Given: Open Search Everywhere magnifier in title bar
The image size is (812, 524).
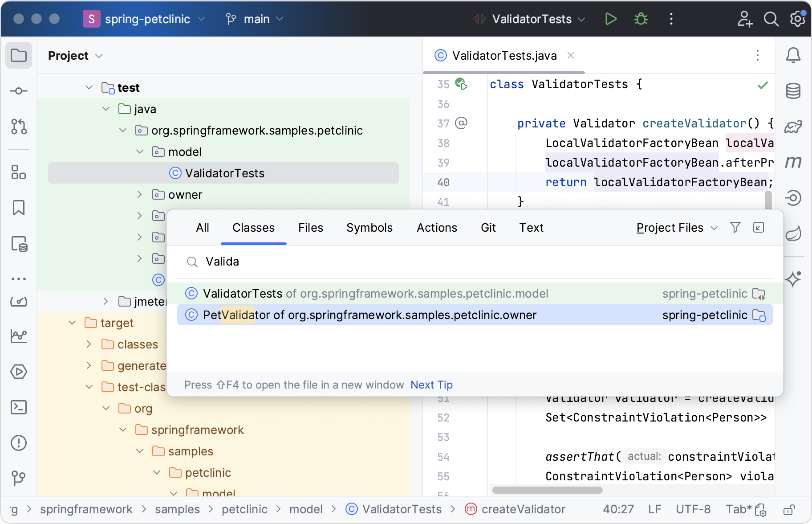Looking at the screenshot, I should coord(771,19).
